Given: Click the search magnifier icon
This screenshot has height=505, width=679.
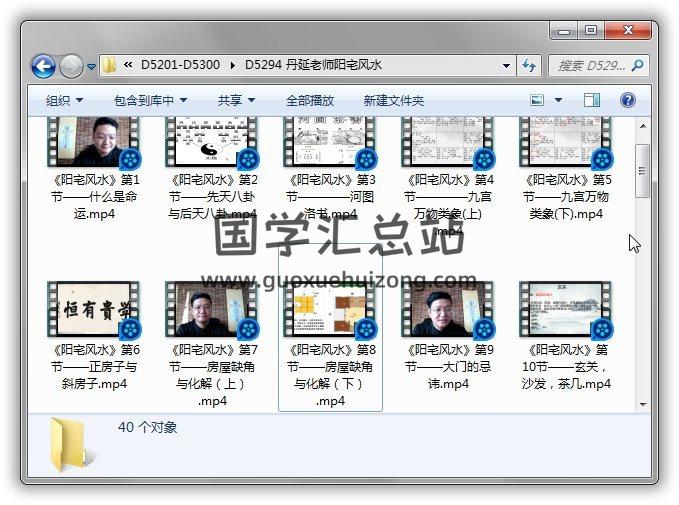Looking at the screenshot, I should (x=637, y=66).
